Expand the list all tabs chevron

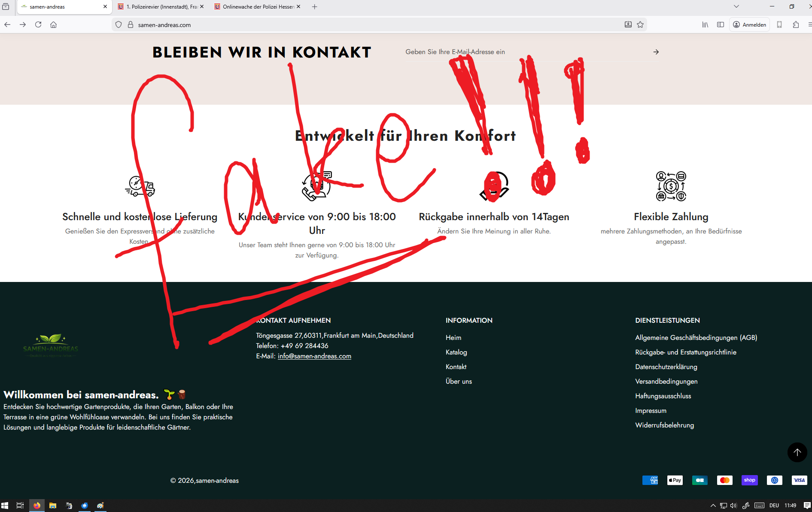point(736,6)
